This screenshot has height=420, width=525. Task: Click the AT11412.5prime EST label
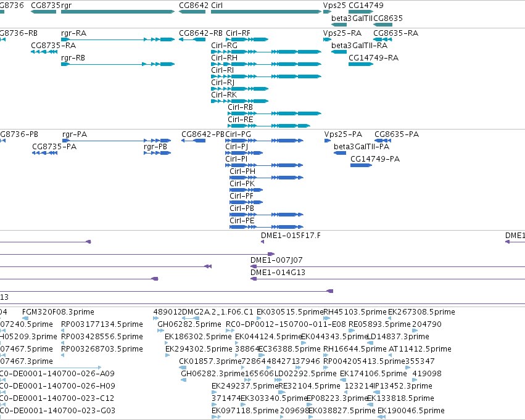(x=420, y=349)
